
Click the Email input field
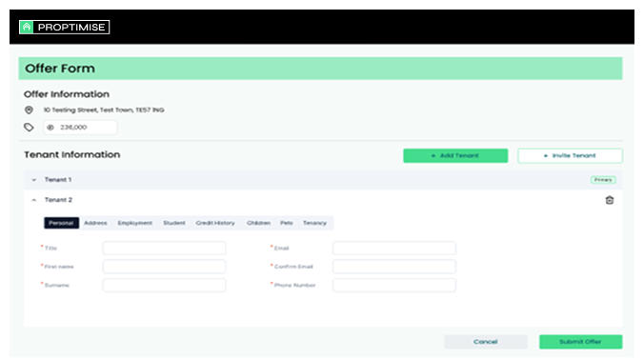click(394, 248)
